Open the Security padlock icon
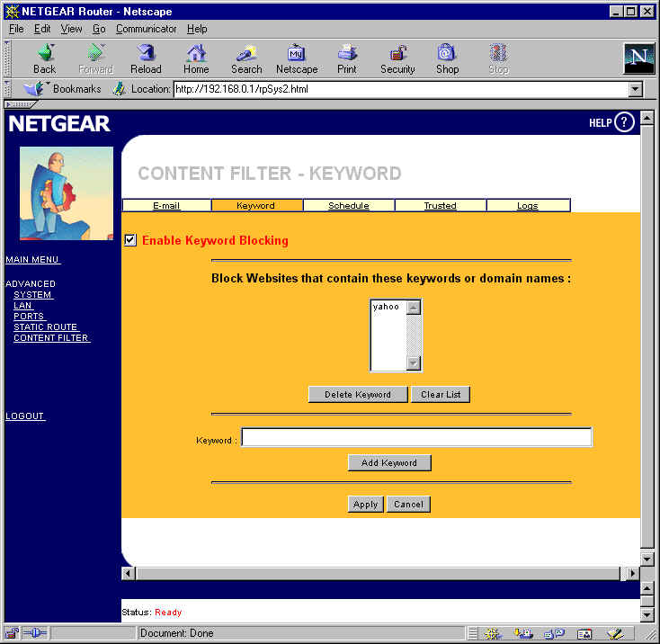 pos(397,53)
